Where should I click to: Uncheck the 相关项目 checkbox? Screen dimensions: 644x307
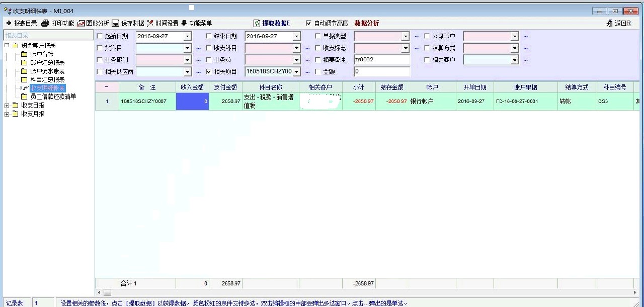[x=209, y=72]
